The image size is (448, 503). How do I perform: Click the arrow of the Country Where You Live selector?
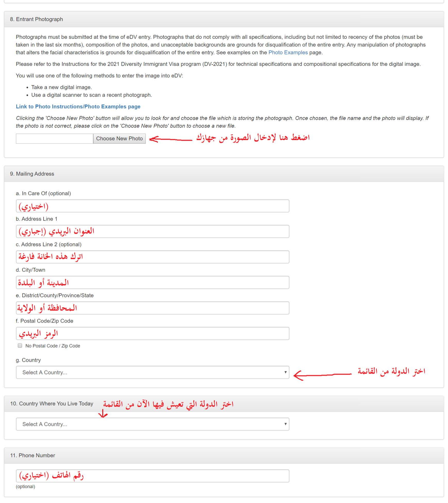285,424
